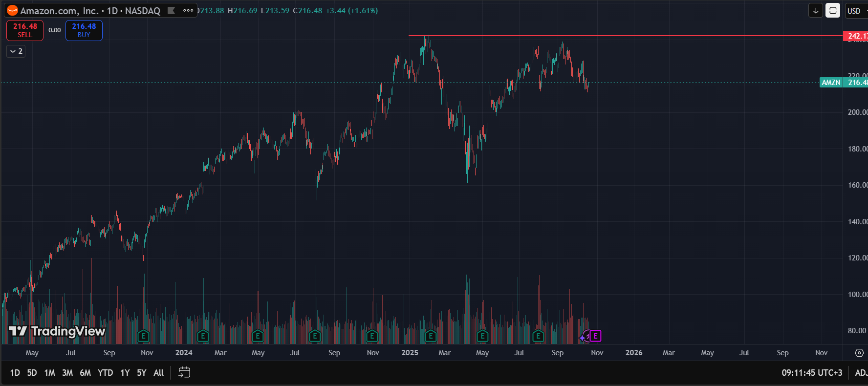This screenshot has width=868, height=386.
Task: Open chart settings hexagon gear icon
Action: [859, 352]
